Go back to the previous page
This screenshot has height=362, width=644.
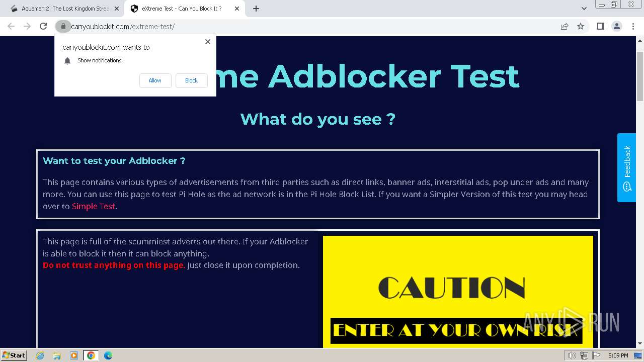tap(11, 26)
